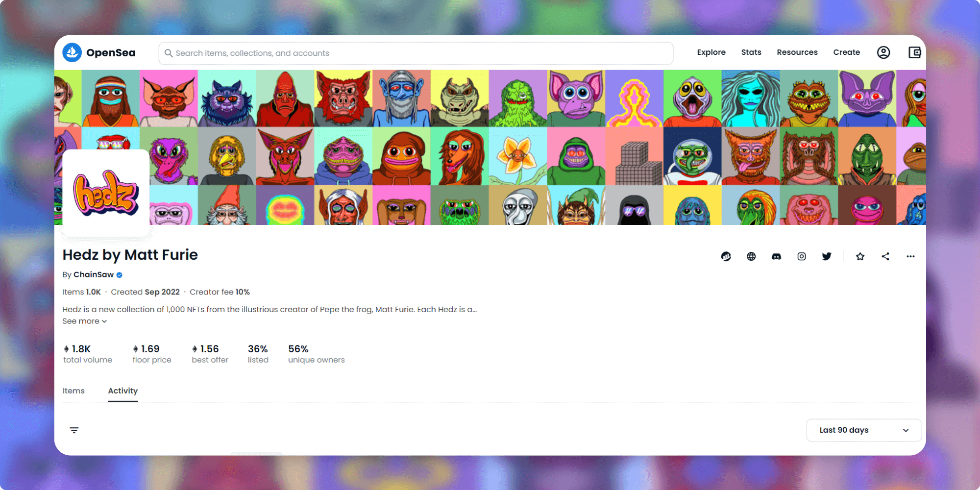Click the 1.69 floor price stat

click(152, 354)
